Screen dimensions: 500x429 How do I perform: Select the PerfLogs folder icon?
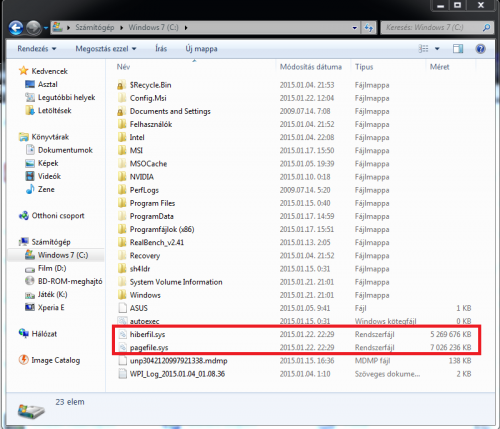coord(122,190)
